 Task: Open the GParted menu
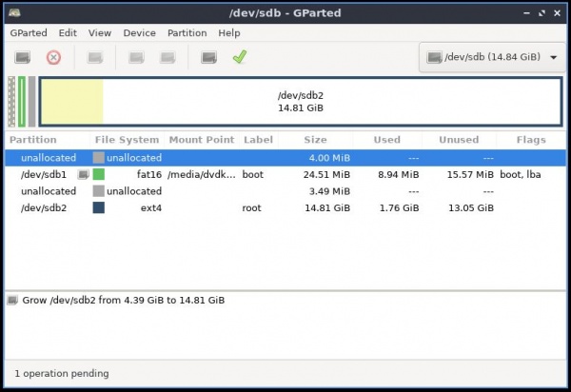29,32
